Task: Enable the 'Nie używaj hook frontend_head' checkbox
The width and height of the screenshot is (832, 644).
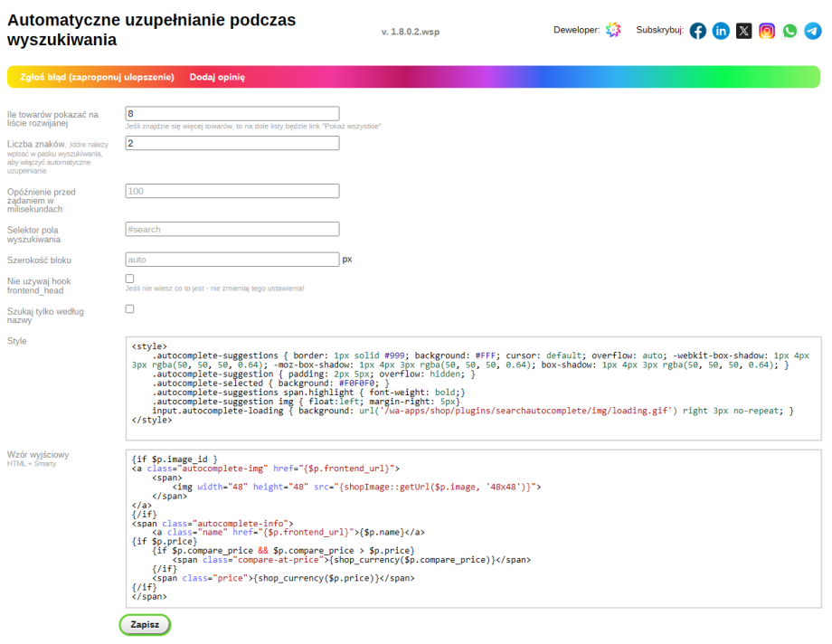Action: tap(129, 279)
